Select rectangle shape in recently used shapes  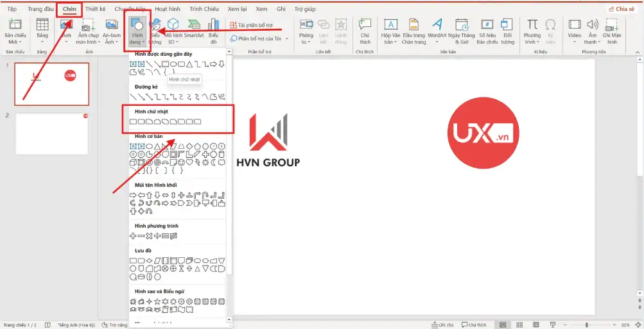(165, 64)
